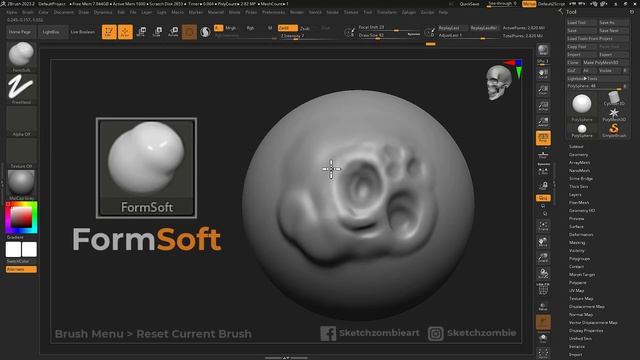Toggle the Floor grid button
The image size is (640, 360).
point(543,155)
